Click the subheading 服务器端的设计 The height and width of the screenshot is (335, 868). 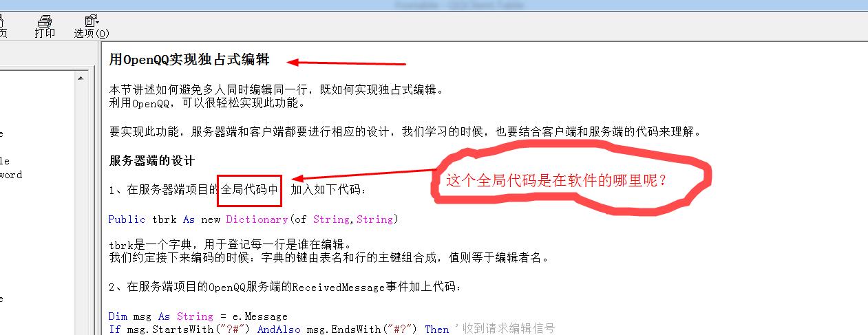pos(152,160)
